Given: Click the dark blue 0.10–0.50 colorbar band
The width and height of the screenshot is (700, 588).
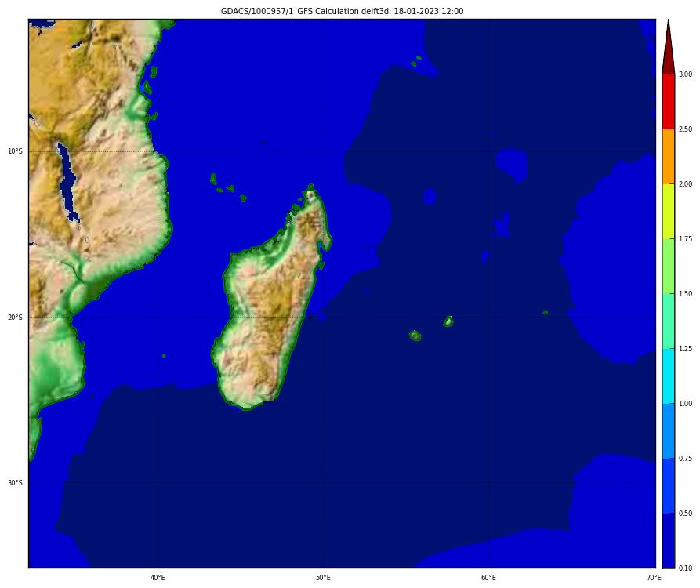Looking at the screenshot, I should [x=668, y=540].
